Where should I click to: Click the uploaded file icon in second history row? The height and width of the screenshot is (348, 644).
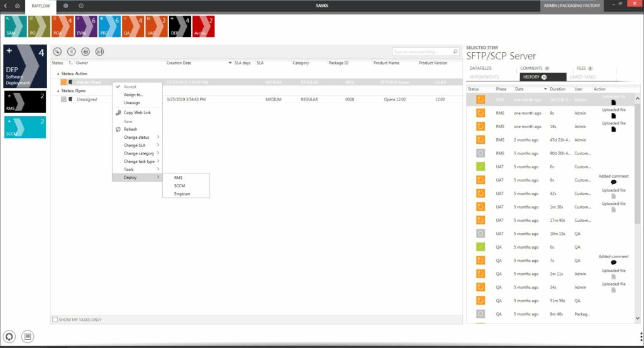614,116
